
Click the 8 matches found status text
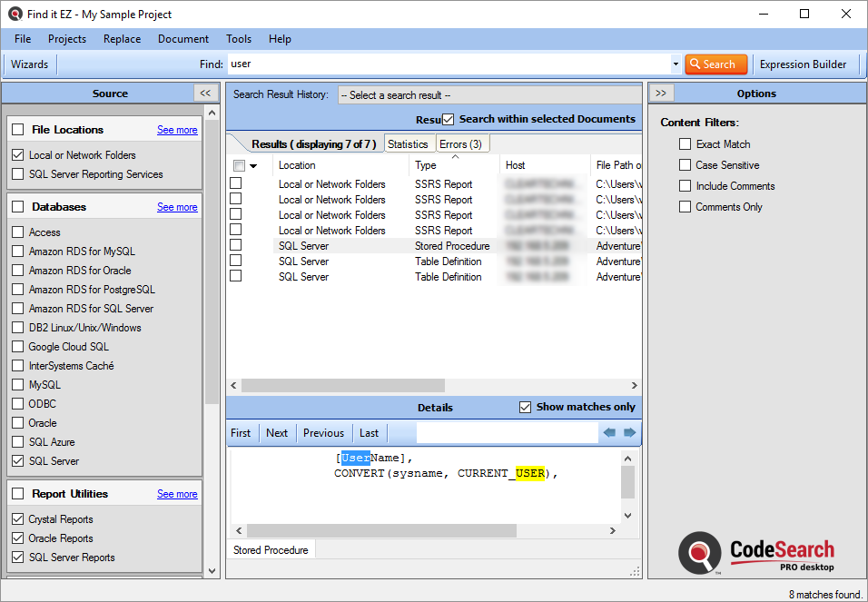825,594
